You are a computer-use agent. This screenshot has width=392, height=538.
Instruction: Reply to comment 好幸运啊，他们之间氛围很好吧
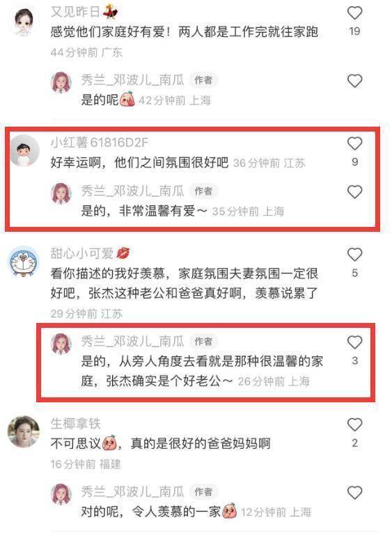[139, 162]
